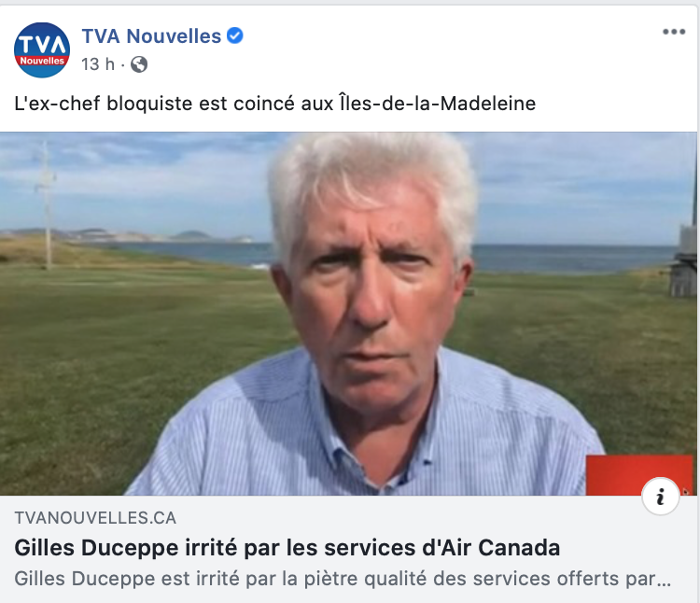This screenshot has height=603, width=700.
Task: Click the TVANOUVELLES.CA source domain
Action: pos(95,518)
